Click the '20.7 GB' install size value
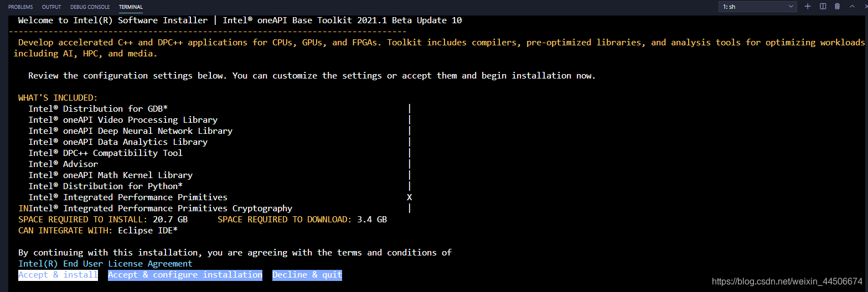 coord(170,220)
